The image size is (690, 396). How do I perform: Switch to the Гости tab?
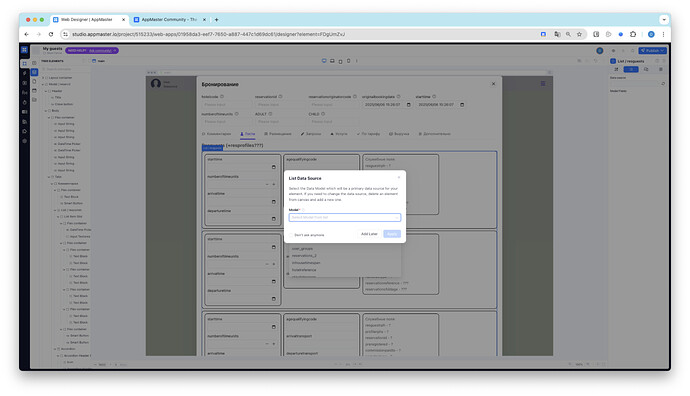[248, 134]
